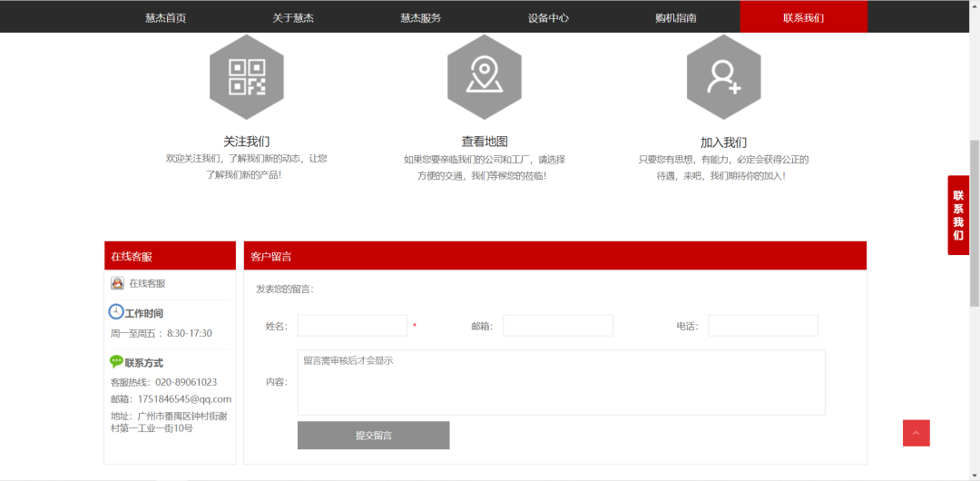This screenshot has height=481, width=980.
Task: Click the add-user hexagon icon
Action: (x=724, y=77)
